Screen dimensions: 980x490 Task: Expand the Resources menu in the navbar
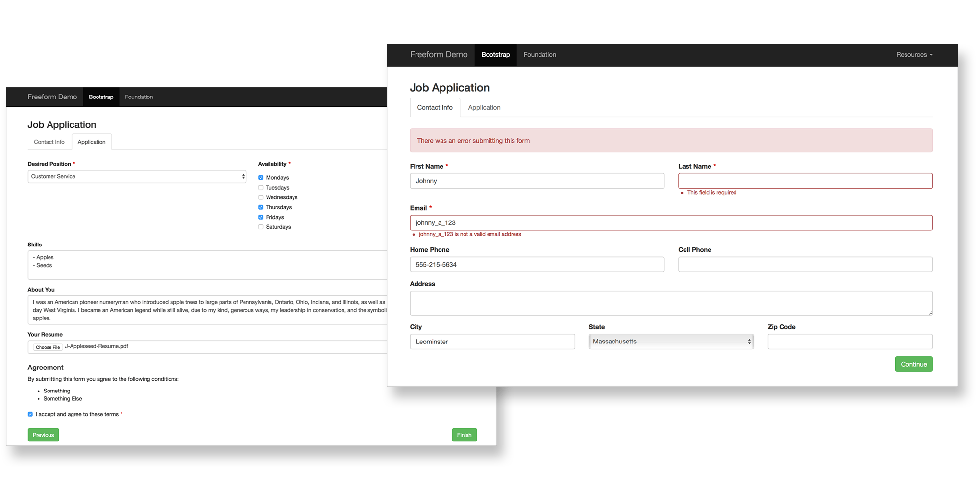click(914, 55)
